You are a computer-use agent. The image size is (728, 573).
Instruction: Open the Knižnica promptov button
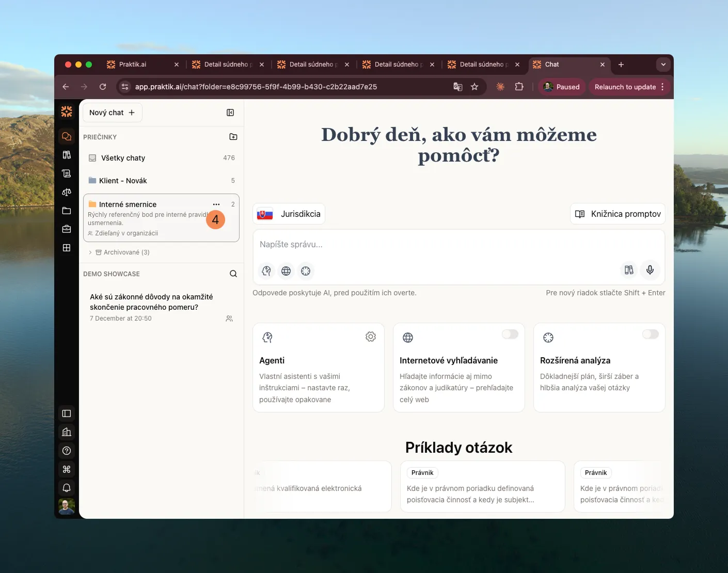(618, 213)
